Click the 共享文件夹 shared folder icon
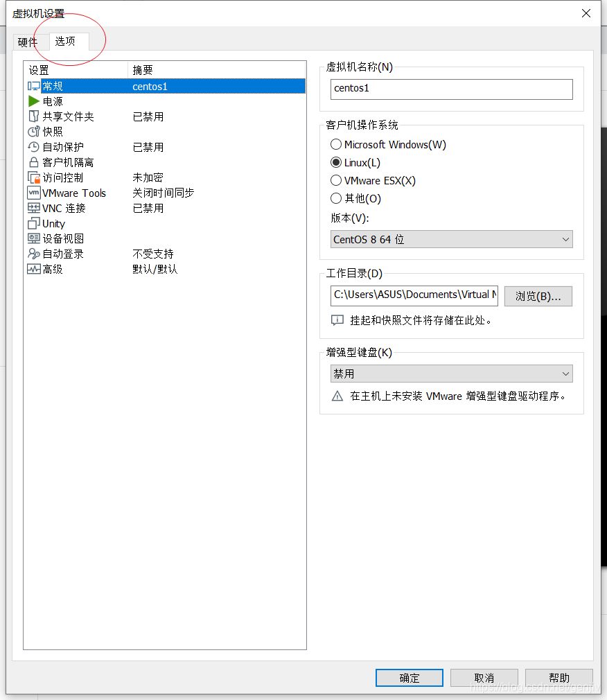The height and width of the screenshot is (700, 607). pos(33,116)
